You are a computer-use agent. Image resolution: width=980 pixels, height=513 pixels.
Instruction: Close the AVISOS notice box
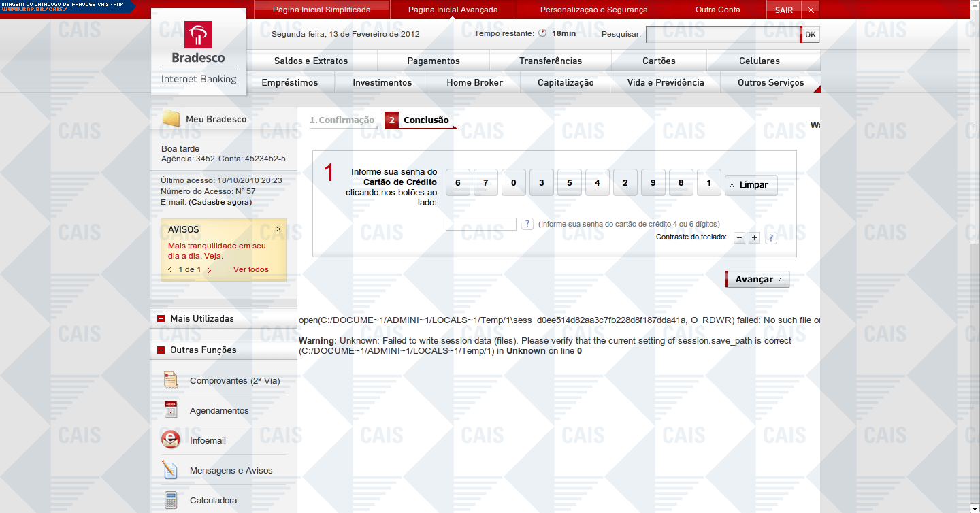[x=278, y=229]
